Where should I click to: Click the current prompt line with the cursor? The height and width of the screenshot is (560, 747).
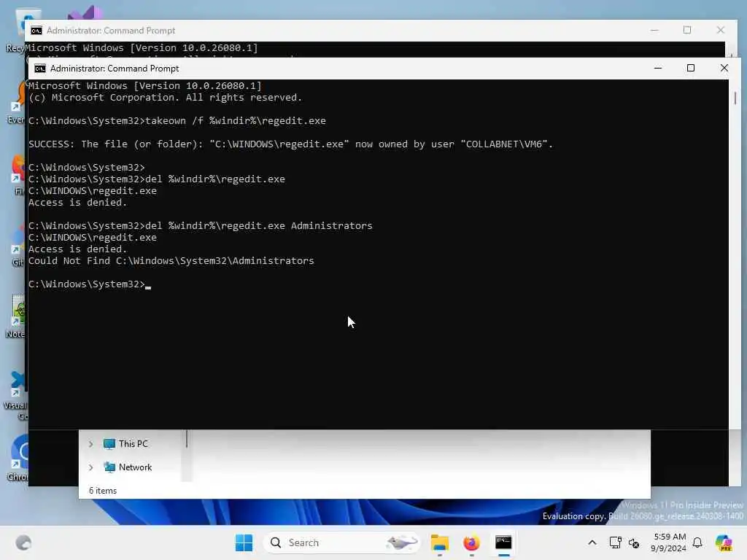(x=90, y=284)
